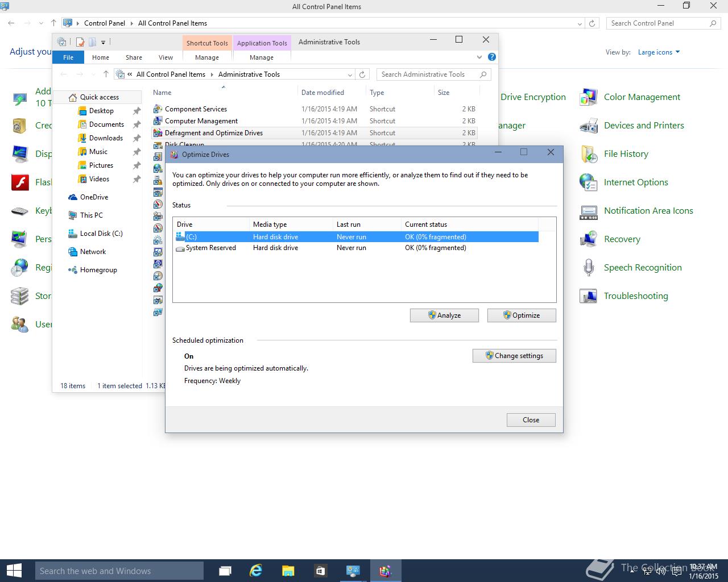This screenshot has height=582, width=728.
Task: Open Task View on the taskbar
Action: coord(225,571)
